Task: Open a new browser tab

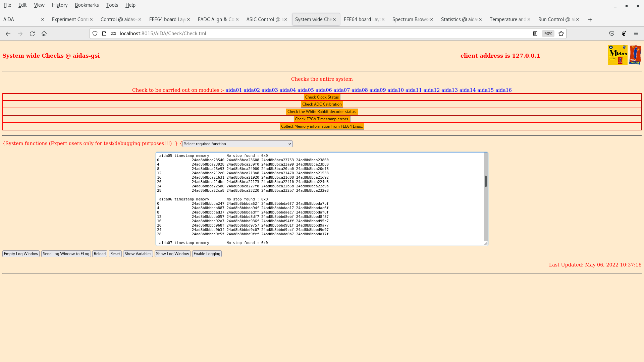Action: (590, 19)
